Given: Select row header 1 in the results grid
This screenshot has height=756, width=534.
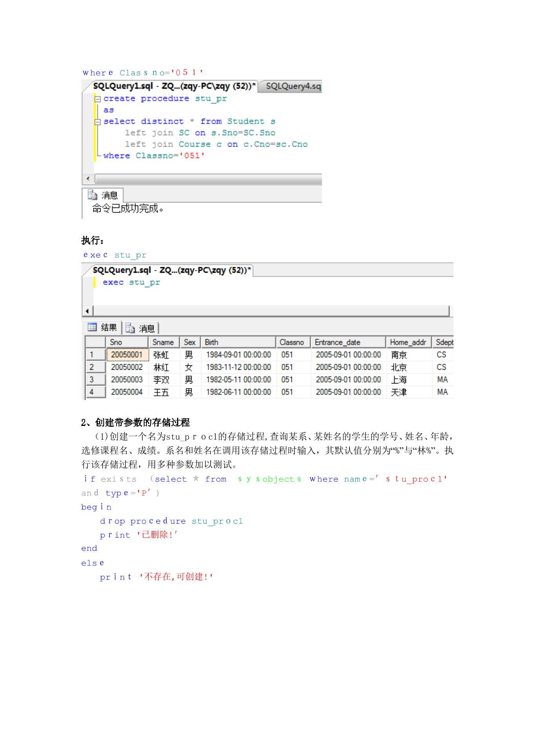Looking at the screenshot, I should [x=96, y=355].
